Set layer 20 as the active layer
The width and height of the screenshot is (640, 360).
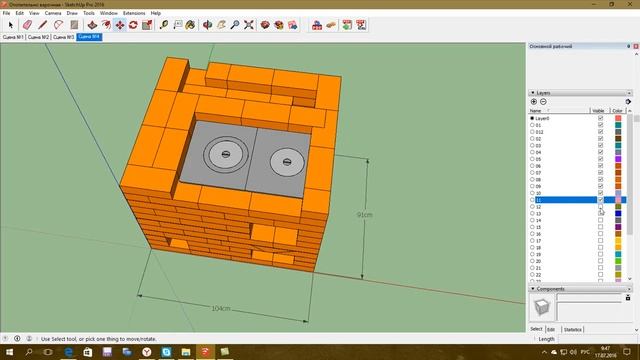point(532,261)
